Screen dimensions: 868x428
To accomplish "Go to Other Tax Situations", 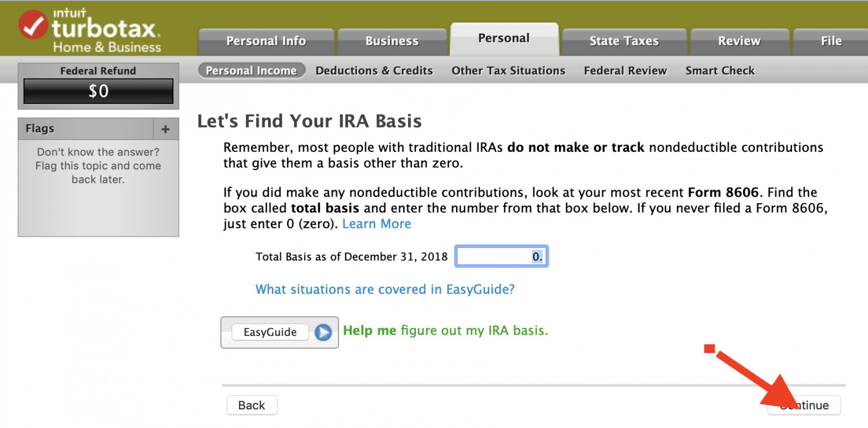I will click(508, 71).
